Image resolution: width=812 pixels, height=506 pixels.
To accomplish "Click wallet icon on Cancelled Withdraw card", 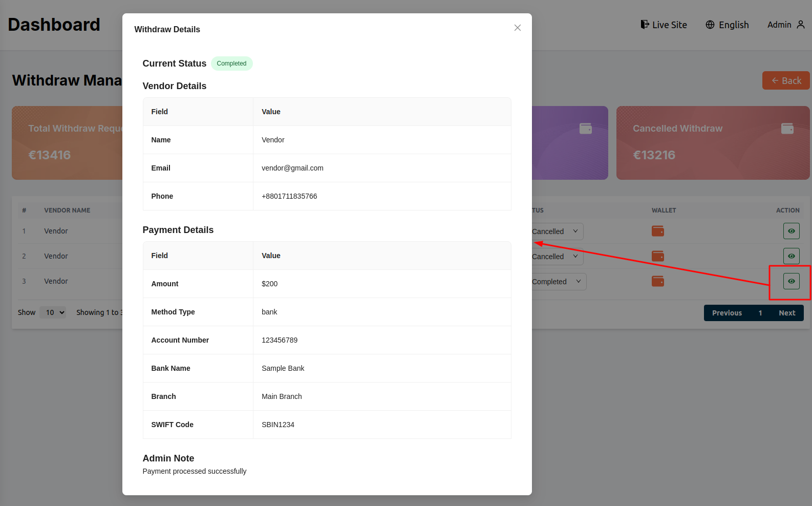I will [x=787, y=129].
